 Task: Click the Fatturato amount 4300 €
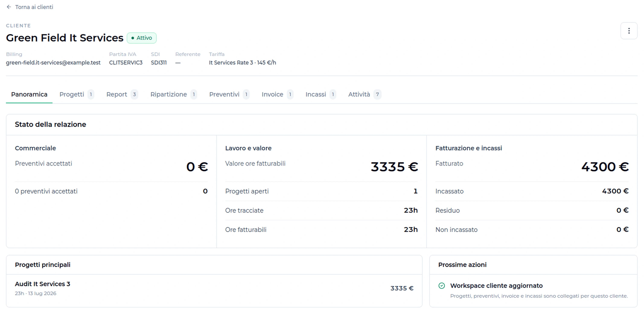605,167
